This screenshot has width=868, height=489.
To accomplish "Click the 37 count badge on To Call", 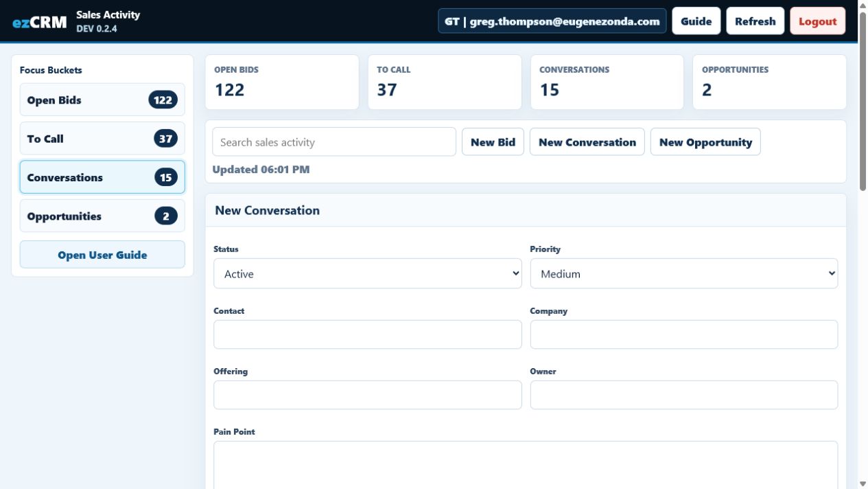I will click(165, 139).
